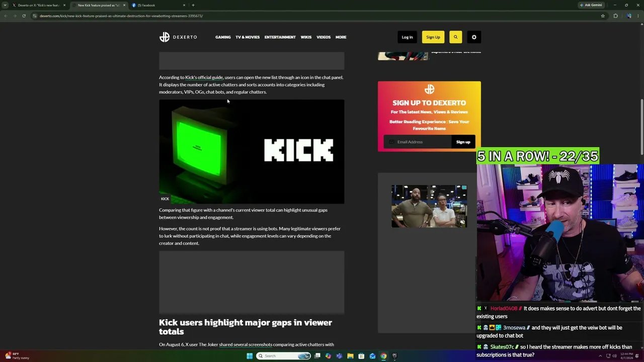Open the Mail app on the taskbar
This screenshot has height=362, width=644.
tap(372, 356)
